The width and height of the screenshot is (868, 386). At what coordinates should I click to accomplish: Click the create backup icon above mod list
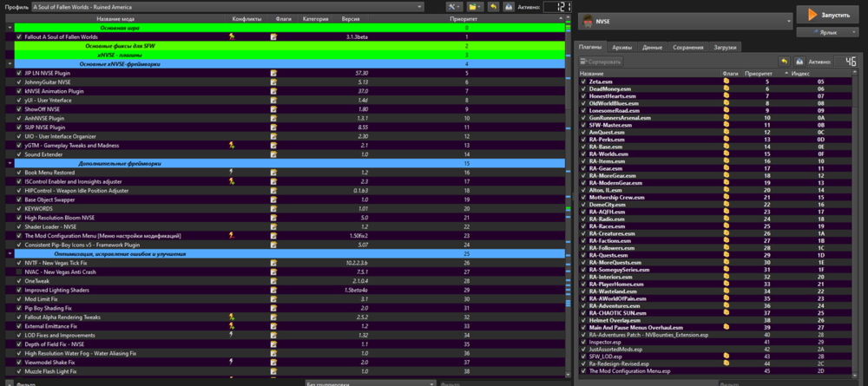click(x=508, y=7)
